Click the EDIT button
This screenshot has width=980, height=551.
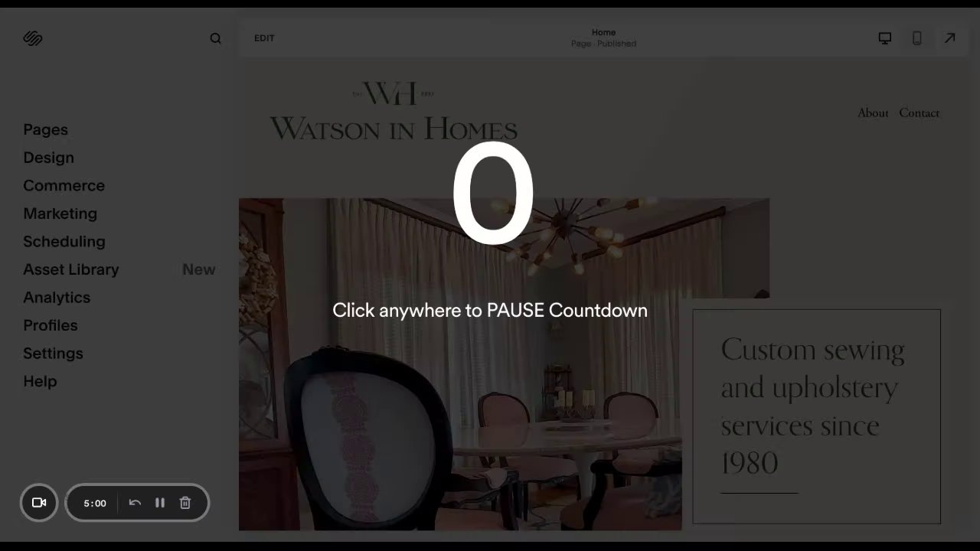point(264,38)
